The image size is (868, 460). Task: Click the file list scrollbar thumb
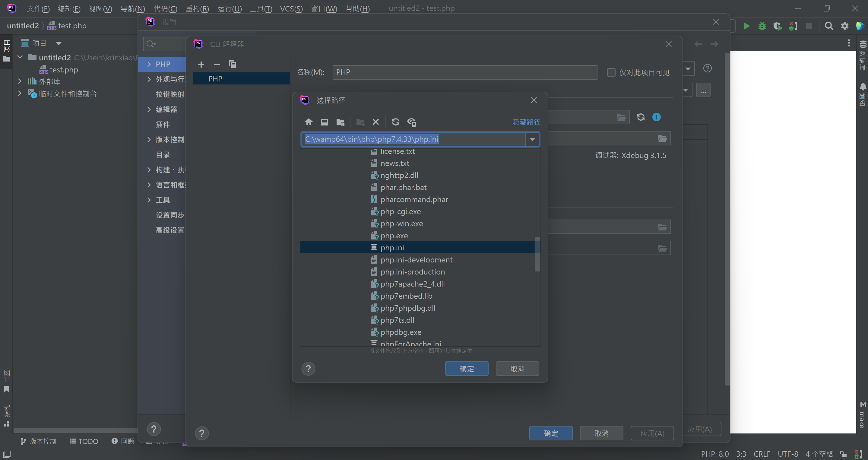[537, 254]
